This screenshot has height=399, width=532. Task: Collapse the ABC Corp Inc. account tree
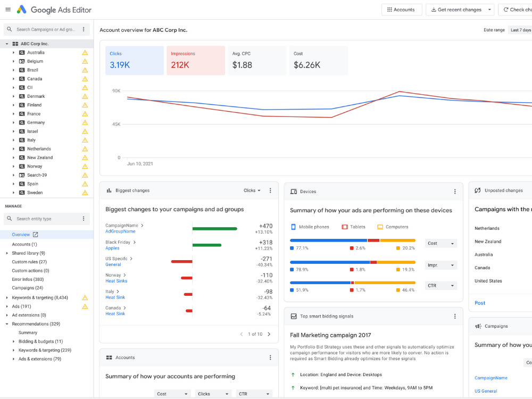pos(7,44)
